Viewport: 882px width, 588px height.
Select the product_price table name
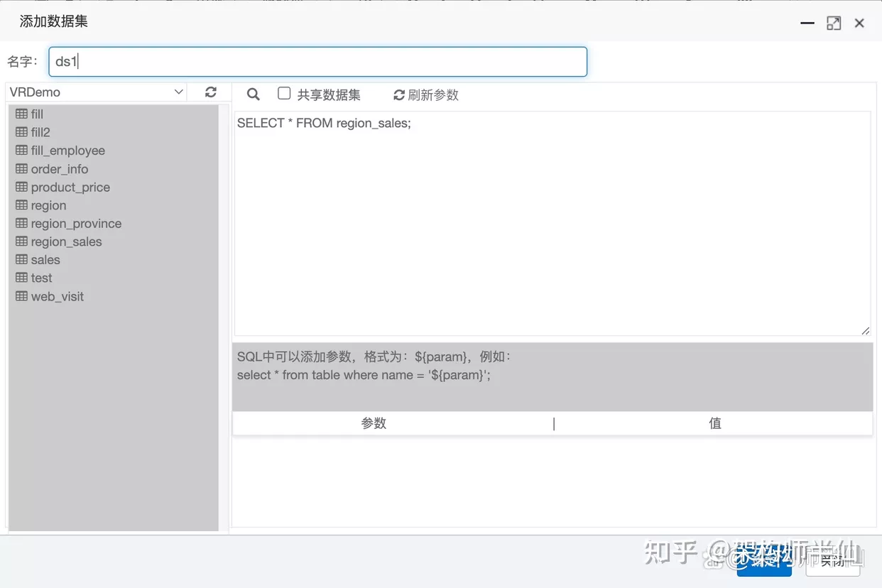click(x=70, y=187)
